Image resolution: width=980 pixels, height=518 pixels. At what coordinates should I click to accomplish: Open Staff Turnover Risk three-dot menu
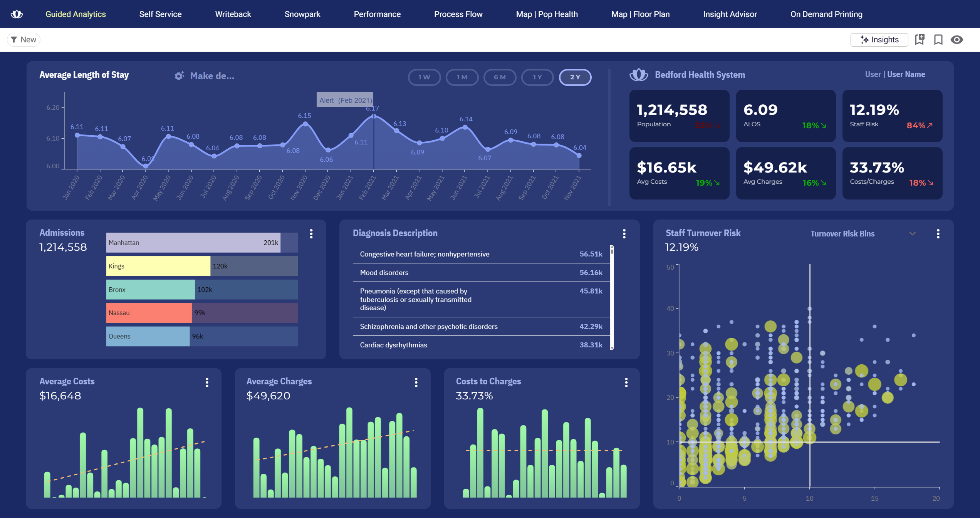click(938, 234)
